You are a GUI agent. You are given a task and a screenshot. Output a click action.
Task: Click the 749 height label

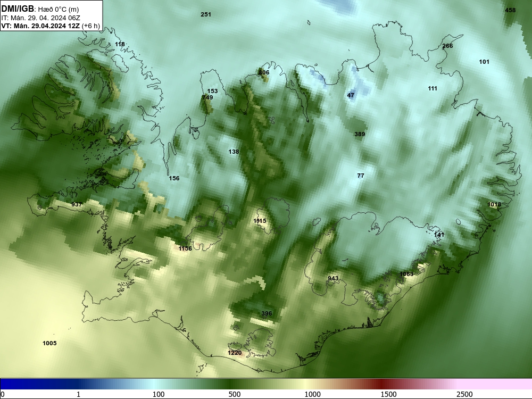(207, 97)
